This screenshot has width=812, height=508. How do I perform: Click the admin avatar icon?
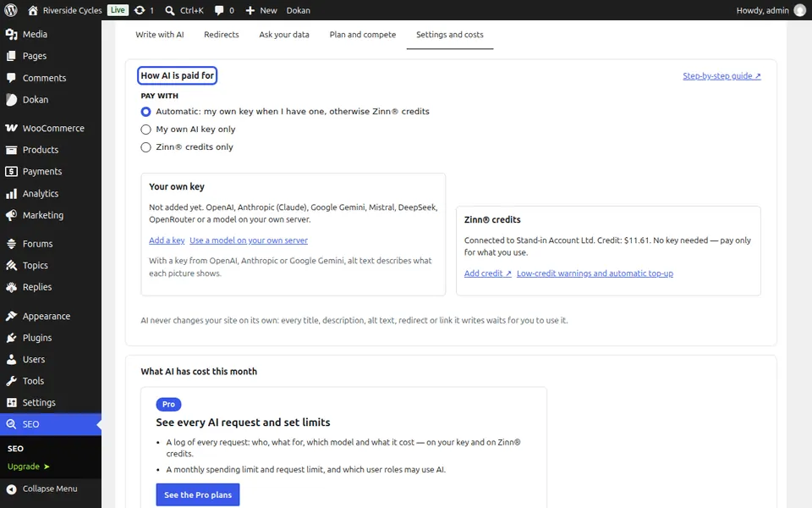(799, 10)
